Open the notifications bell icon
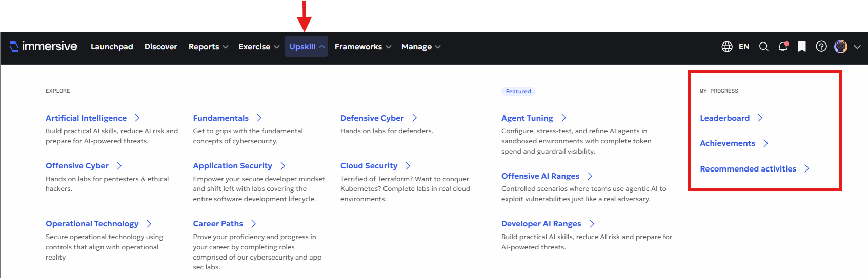 tap(783, 47)
